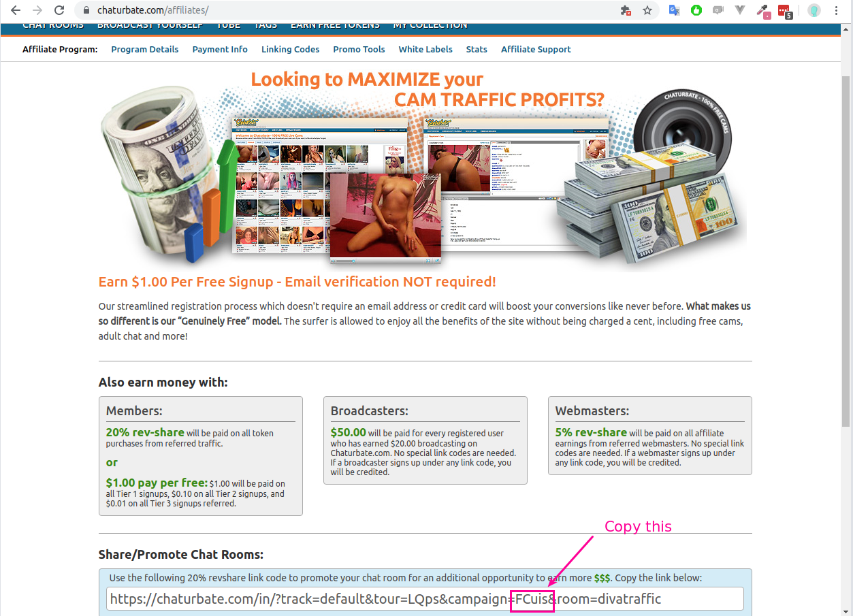Viewport: 853px width, 616px height.
Task: Open Affiliate Support link
Action: [536, 49]
